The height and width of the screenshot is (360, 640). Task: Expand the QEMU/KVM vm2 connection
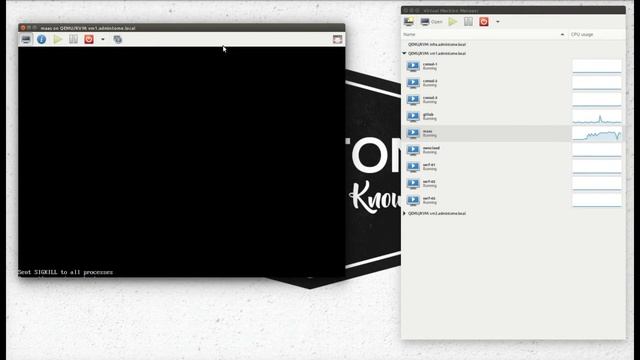pos(404,213)
